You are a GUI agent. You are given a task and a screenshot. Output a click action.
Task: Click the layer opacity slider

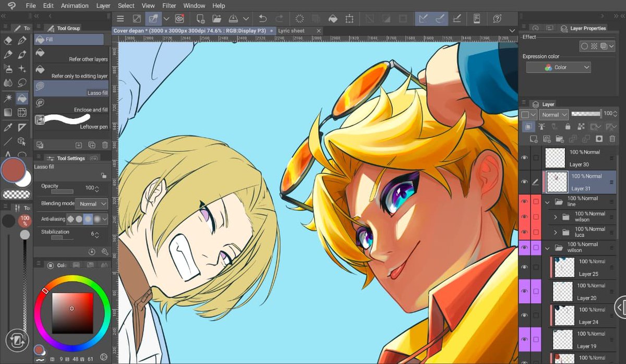[x=586, y=113]
